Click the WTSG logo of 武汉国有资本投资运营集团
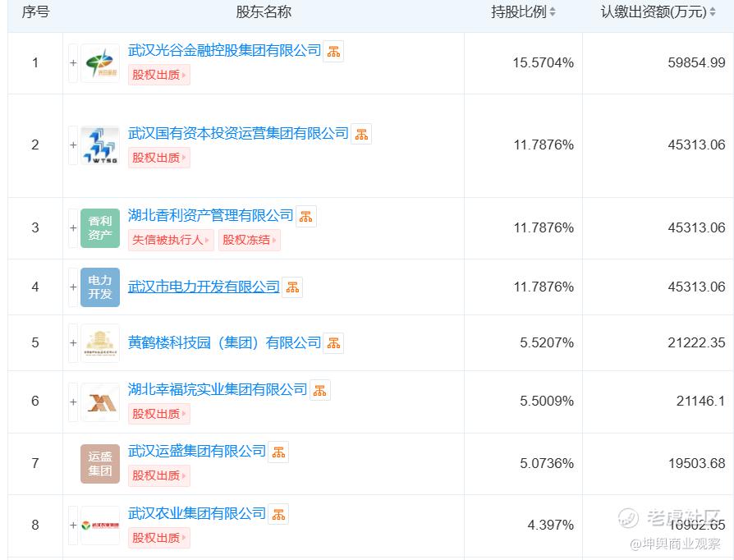The height and width of the screenshot is (560, 734). pyautogui.click(x=100, y=145)
